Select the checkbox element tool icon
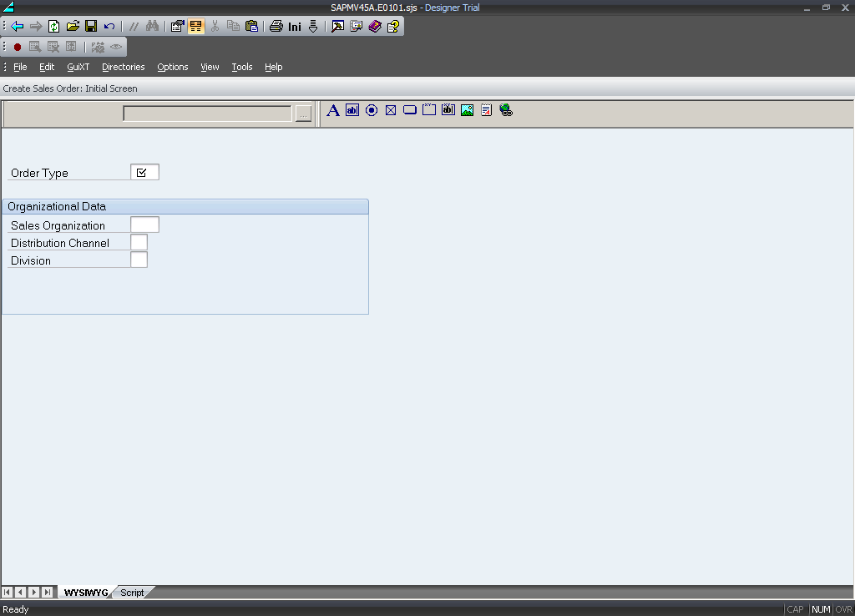This screenshot has height=616, width=855. click(391, 110)
